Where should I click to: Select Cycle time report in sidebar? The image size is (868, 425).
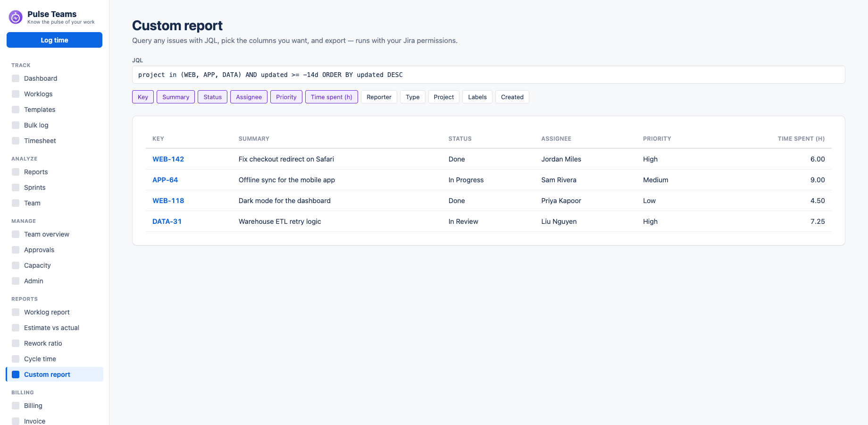pyautogui.click(x=55, y=359)
